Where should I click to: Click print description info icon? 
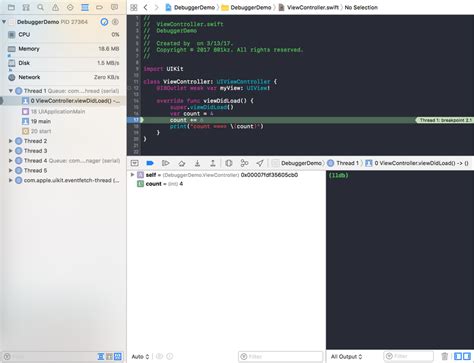(170, 356)
